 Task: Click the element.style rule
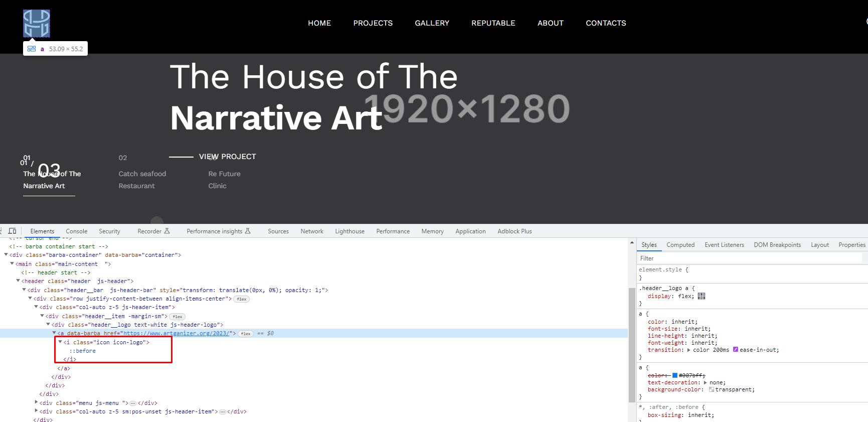coord(660,269)
